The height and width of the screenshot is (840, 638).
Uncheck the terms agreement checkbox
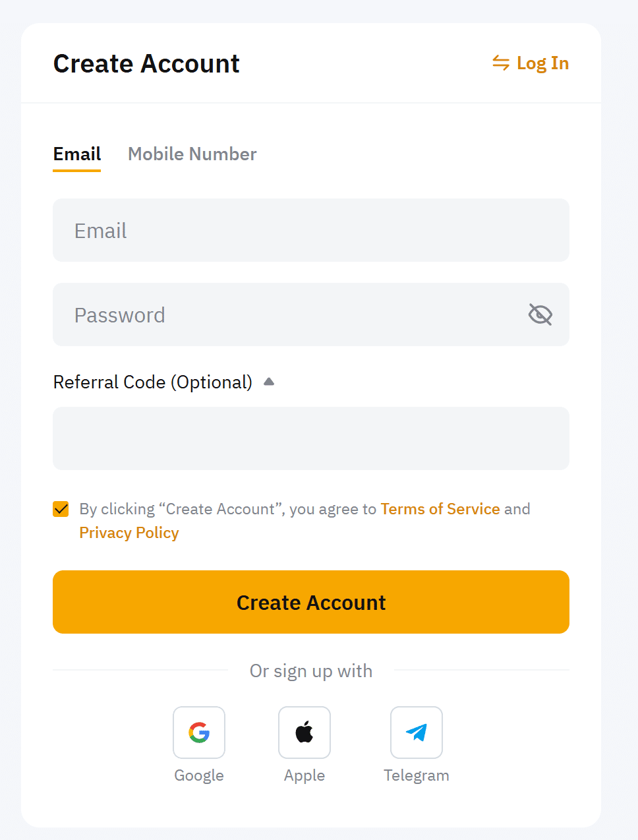61,509
